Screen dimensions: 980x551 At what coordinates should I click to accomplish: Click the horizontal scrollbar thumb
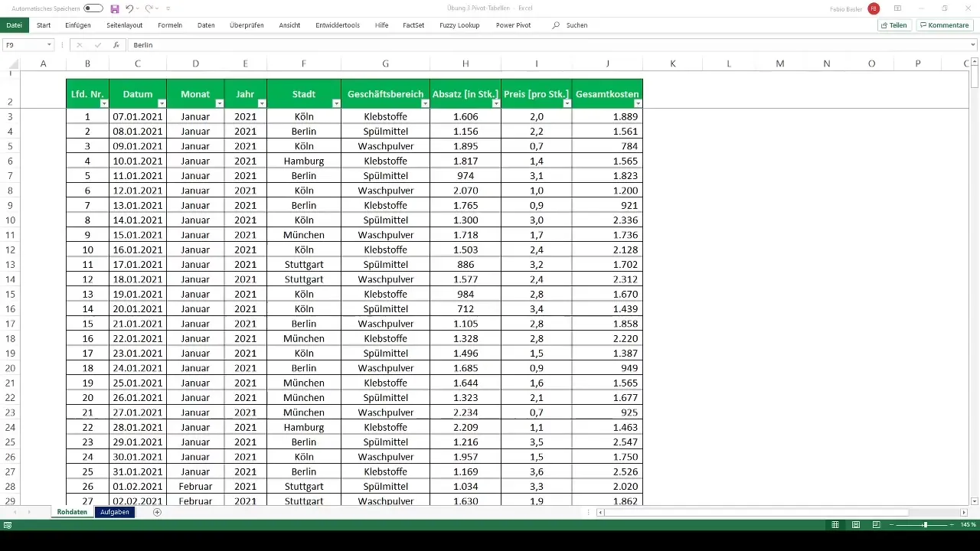pos(756,512)
